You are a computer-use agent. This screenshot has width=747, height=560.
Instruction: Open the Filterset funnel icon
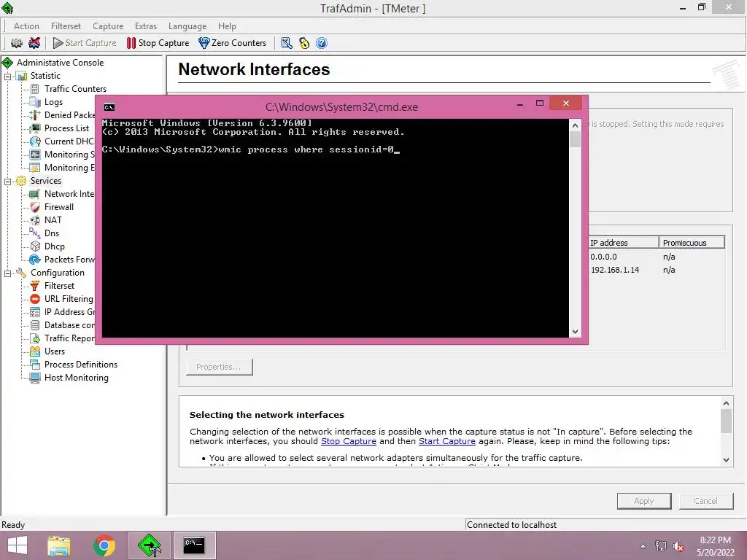[x=35, y=286]
